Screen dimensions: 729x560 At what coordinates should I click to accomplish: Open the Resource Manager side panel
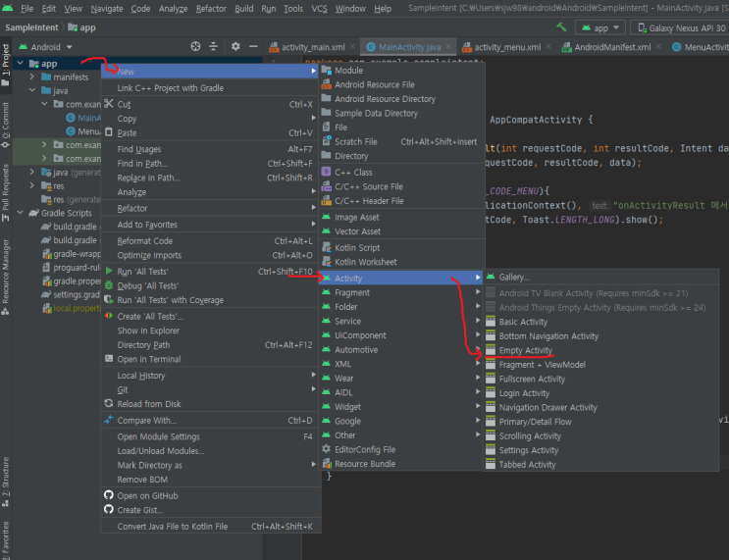pyautogui.click(x=6, y=277)
